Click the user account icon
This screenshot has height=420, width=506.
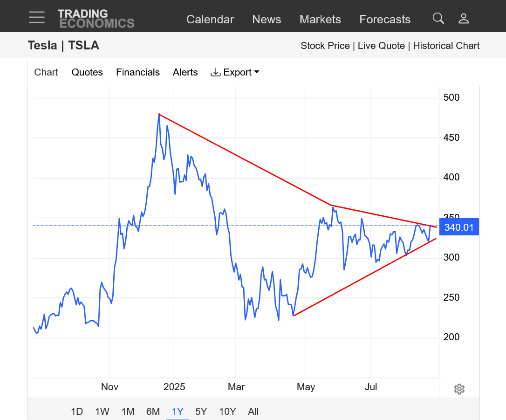[463, 19]
